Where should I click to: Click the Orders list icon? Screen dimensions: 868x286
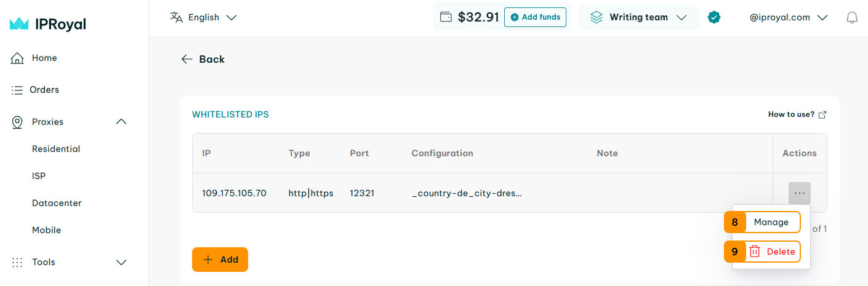coord(17,90)
